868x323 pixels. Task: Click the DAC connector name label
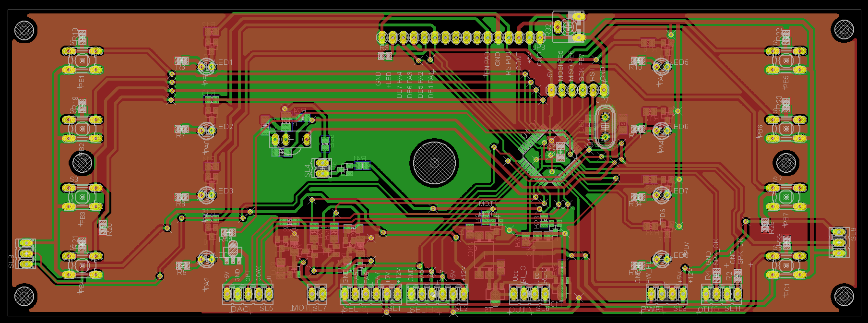pyautogui.click(x=240, y=309)
